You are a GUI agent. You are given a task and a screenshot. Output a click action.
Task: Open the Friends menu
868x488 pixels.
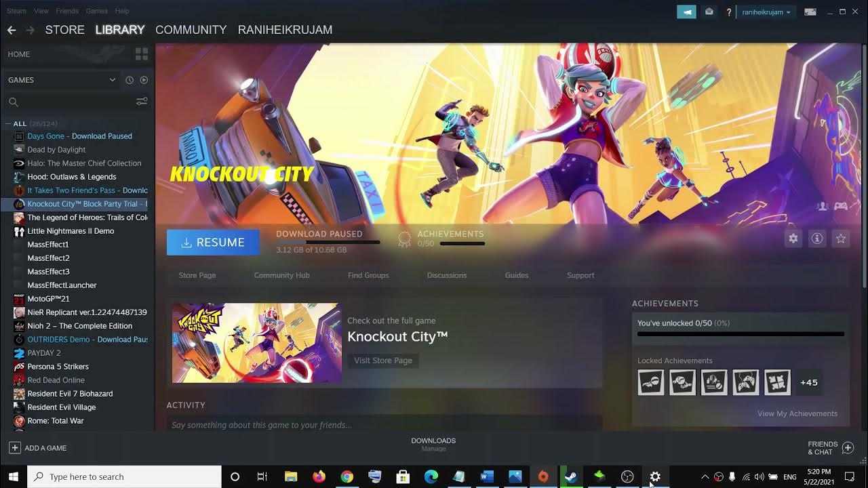click(x=67, y=11)
